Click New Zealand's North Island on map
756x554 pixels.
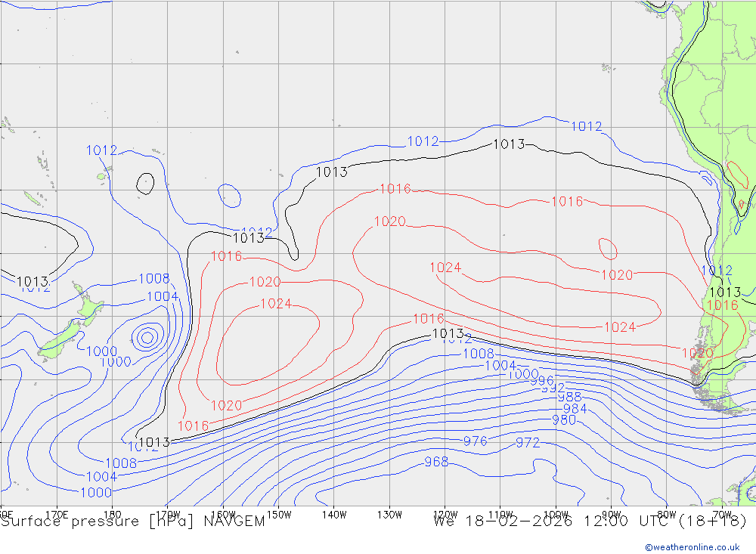click(x=88, y=305)
